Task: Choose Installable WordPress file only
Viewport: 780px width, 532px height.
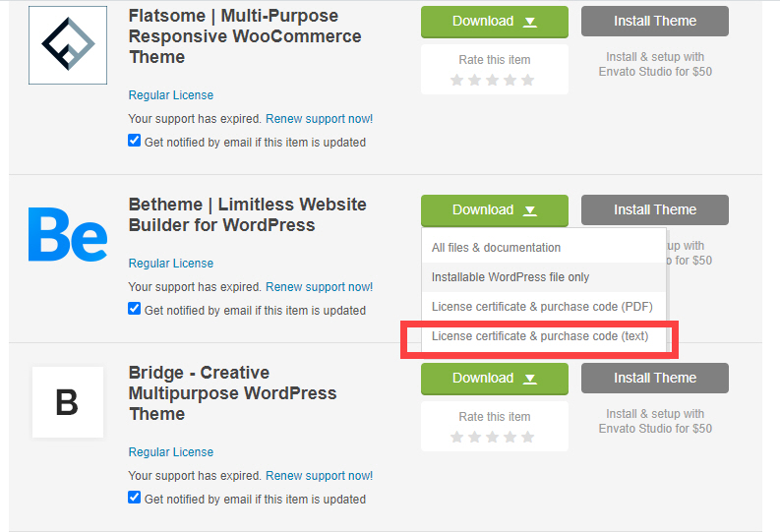Action: (x=544, y=277)
